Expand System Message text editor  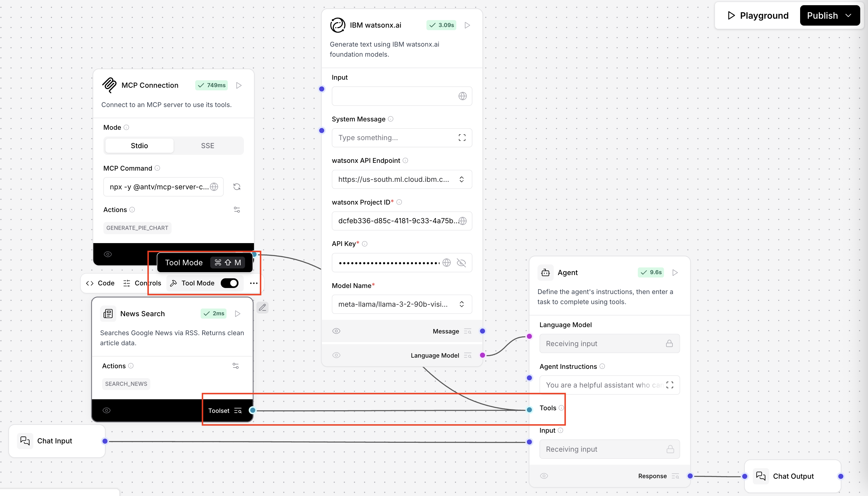point(462,138)
